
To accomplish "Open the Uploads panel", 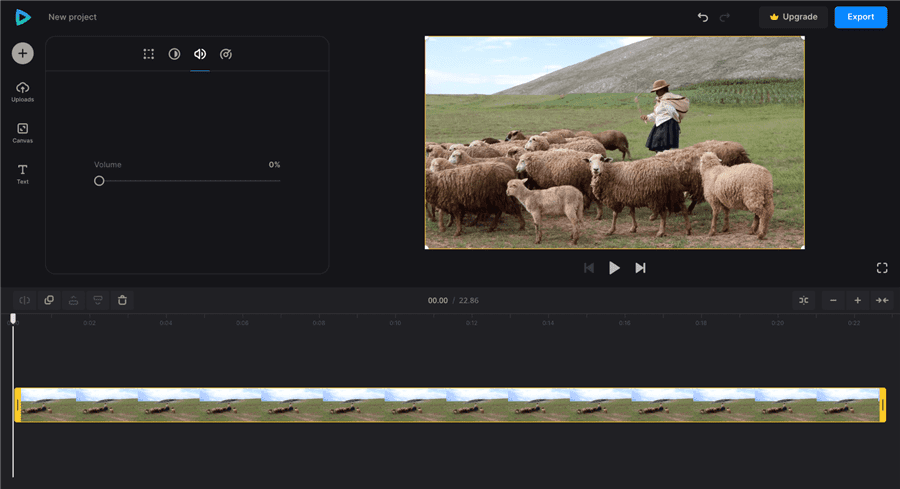I will pos(22,92).
